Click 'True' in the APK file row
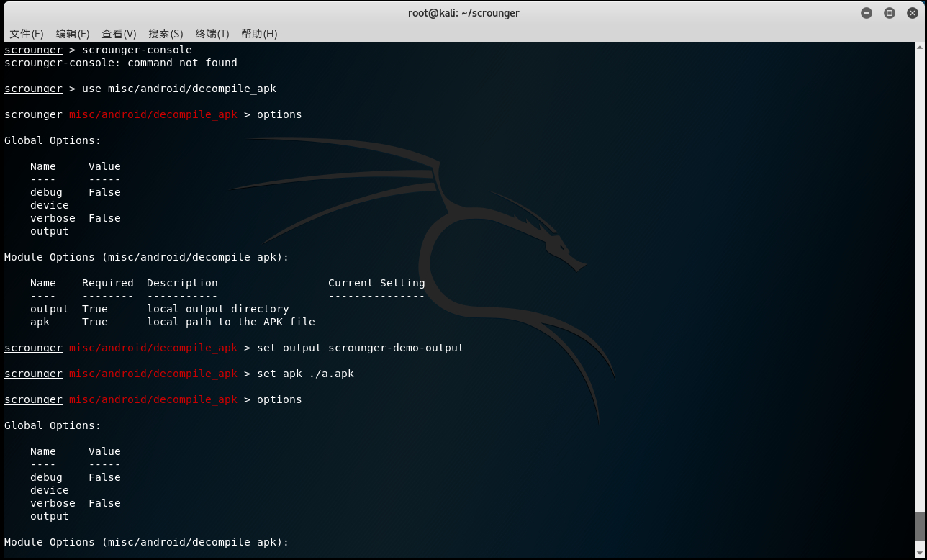Image resolution: width=927 pixels, height=560 pixels. 95,322
